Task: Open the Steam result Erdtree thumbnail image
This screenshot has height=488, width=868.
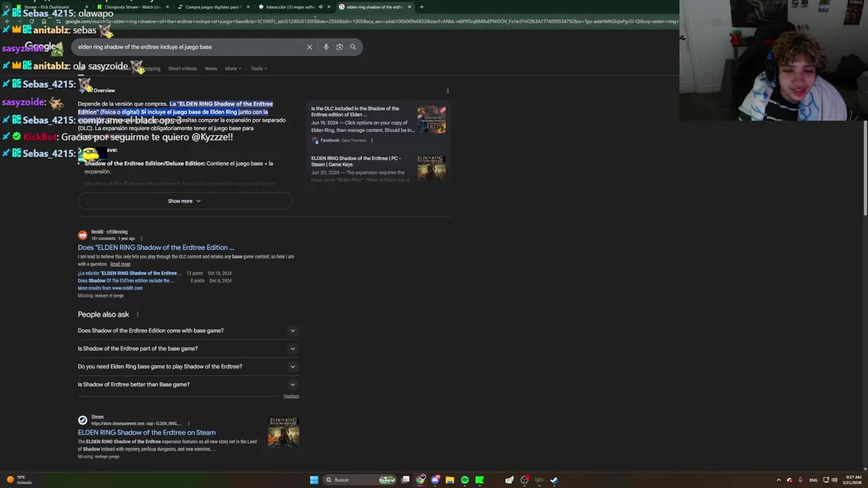Action: pyautogui.click(x=283, y=432)
